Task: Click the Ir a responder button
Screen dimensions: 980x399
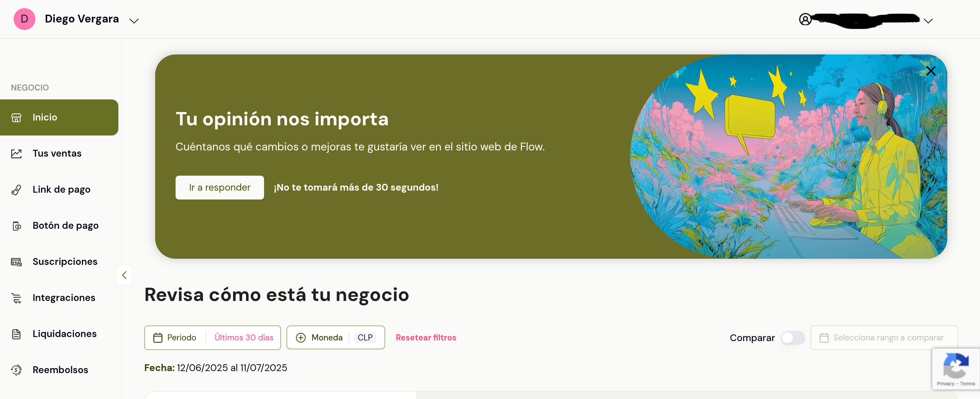Action: click(219, 187)
